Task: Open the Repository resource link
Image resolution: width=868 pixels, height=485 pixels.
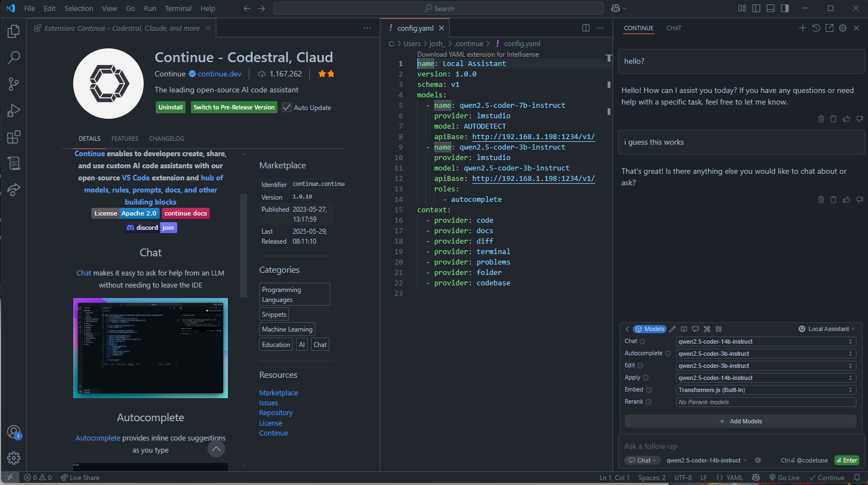Action: [x=276, y=413]
